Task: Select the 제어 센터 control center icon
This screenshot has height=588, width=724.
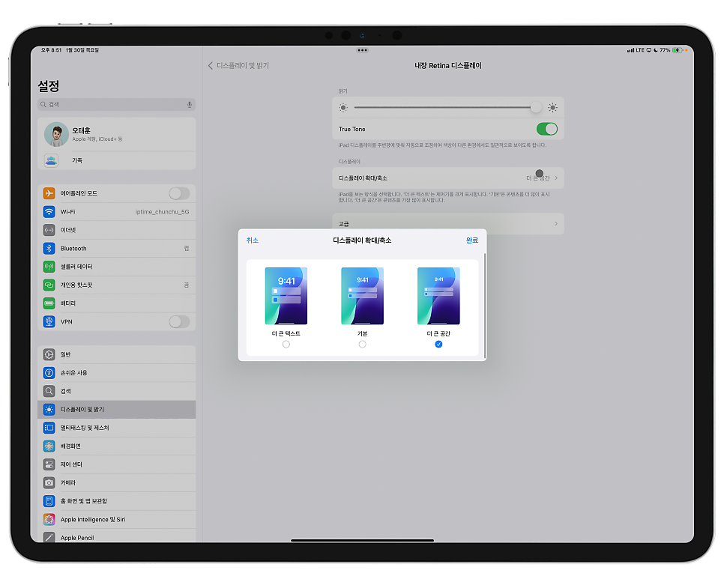Action: 49,464
